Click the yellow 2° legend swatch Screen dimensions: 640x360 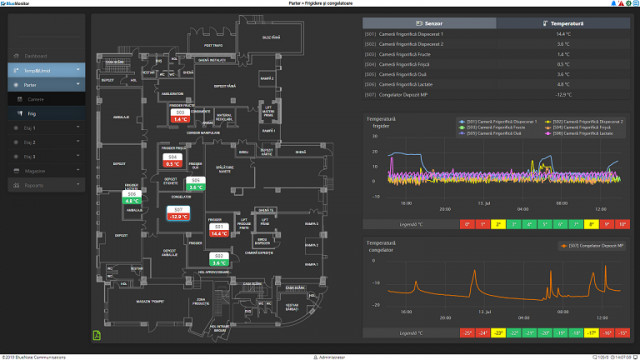pyautogui.click(x=498, y=224)
